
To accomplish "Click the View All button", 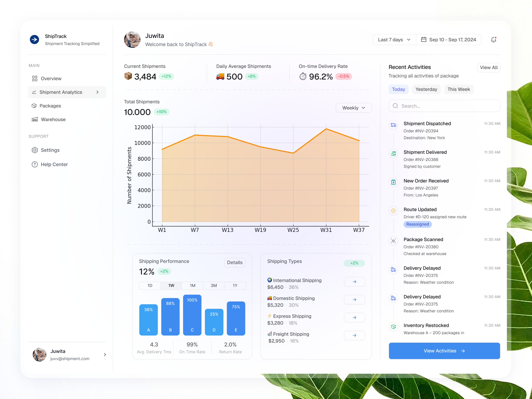I will (488, 67).
